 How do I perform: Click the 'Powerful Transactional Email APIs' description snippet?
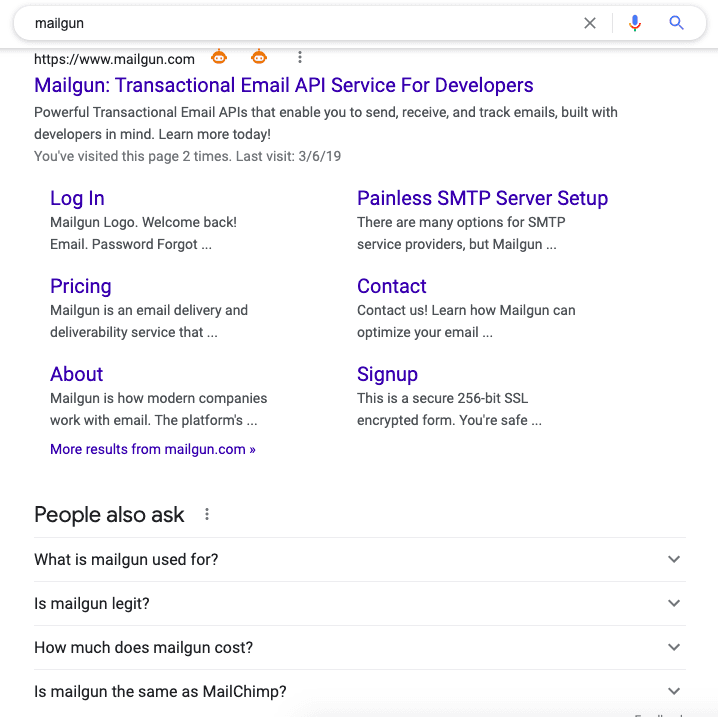(x=326, y=123)
